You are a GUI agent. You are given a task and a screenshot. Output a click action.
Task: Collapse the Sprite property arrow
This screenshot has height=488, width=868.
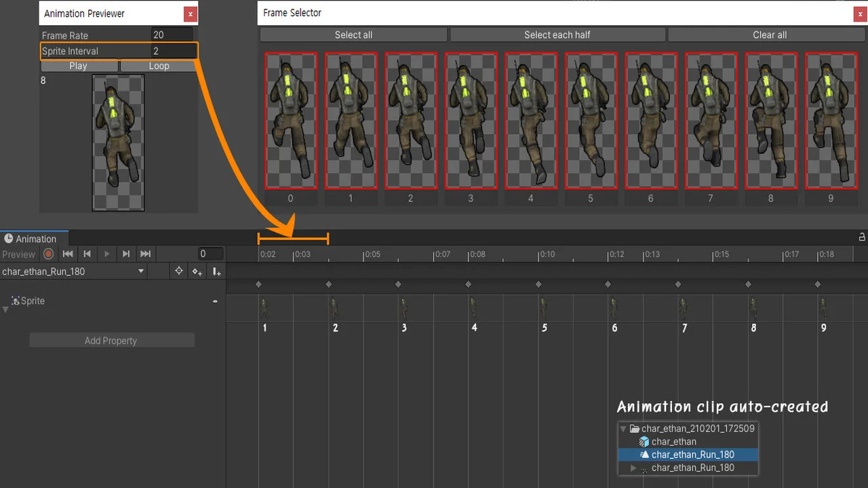(5, 310)
